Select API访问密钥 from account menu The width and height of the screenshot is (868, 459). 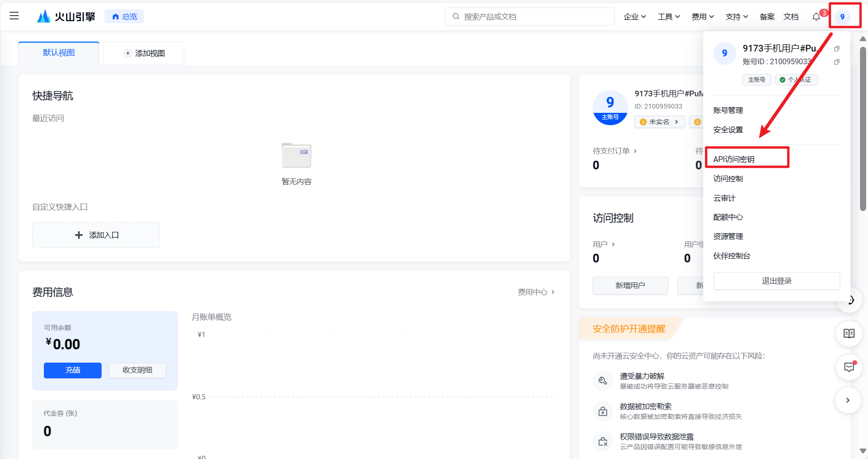[734, 159]
